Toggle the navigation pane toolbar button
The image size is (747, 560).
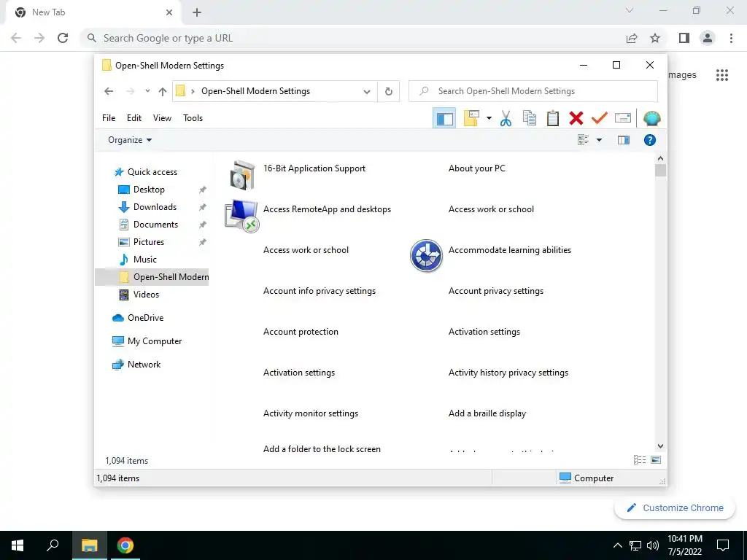(444, 118)
